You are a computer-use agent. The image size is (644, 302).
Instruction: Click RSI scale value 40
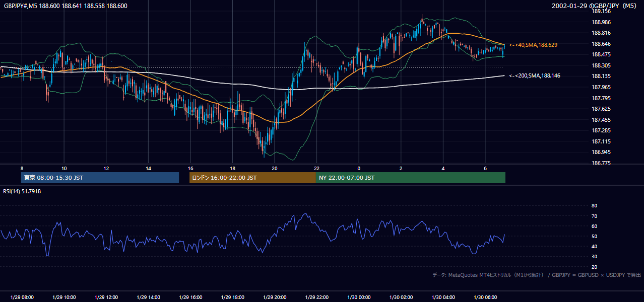pyautogui.click(x=594, y=246)
